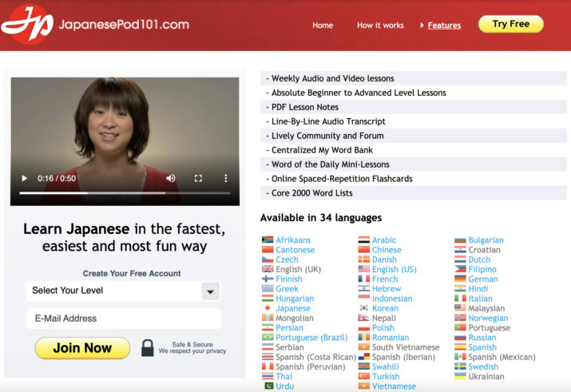This screenshot has width=571, height=392.
Task: Click the South African flag beside Afrikaans
Action: 268,240
